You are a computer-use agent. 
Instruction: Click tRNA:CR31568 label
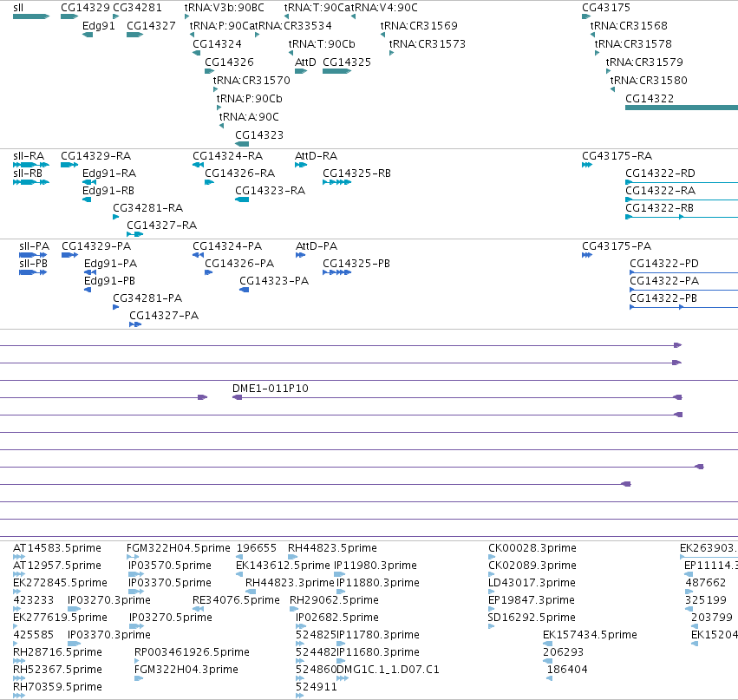[629, 26]
